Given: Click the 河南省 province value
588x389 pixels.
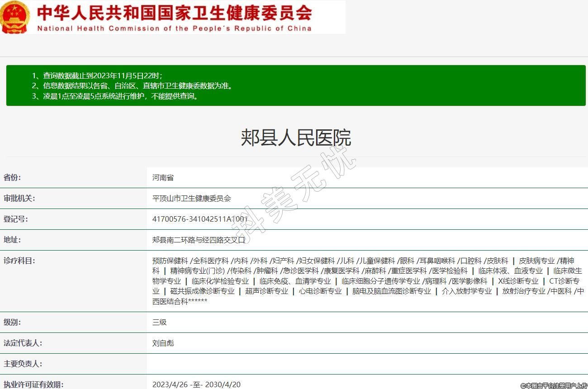Looking at the screenshot, I should (x=163, y=178).
